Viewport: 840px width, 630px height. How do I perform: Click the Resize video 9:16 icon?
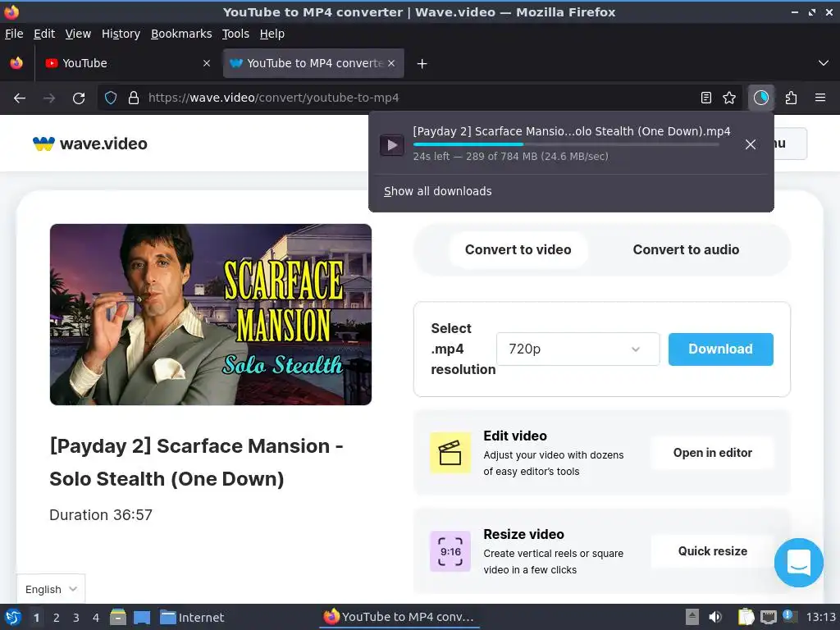point(450,551)
